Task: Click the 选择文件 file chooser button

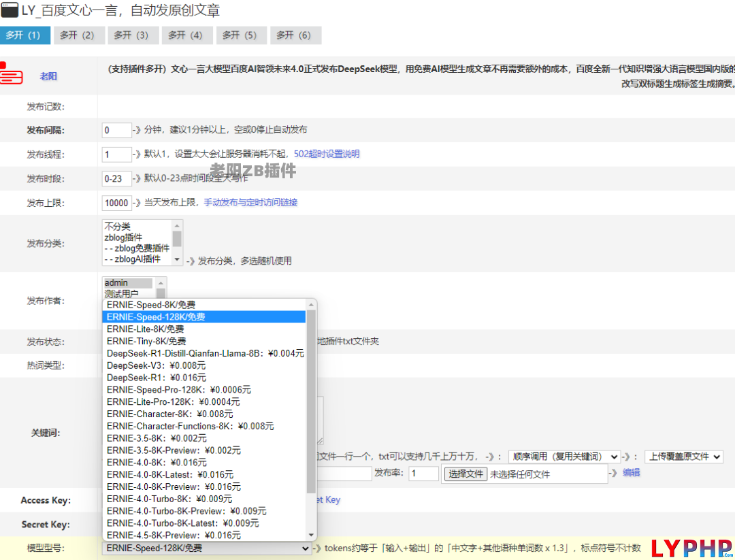Action: (466, 474)
